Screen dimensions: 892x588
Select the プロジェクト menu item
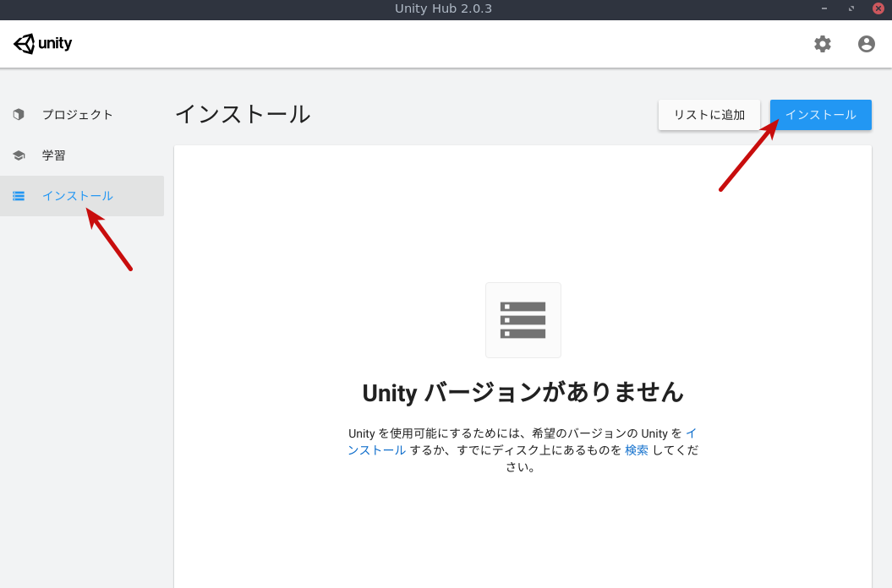pyautogui.click(x=76, y=114)
